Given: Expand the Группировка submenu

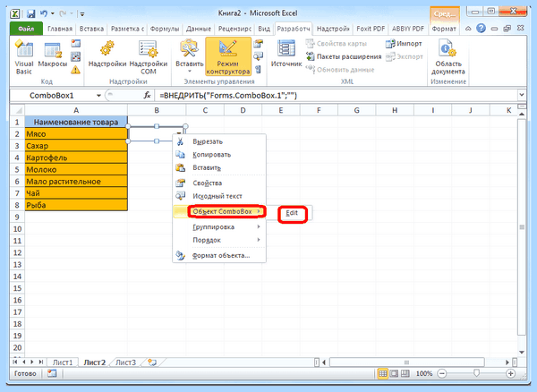Looking at the screenshot, I should (x=219, y=227).
